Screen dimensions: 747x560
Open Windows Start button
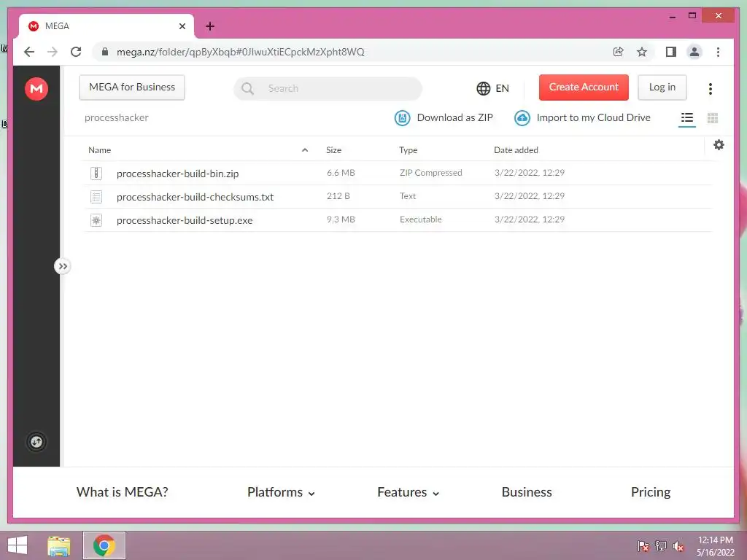pos(18,545)
